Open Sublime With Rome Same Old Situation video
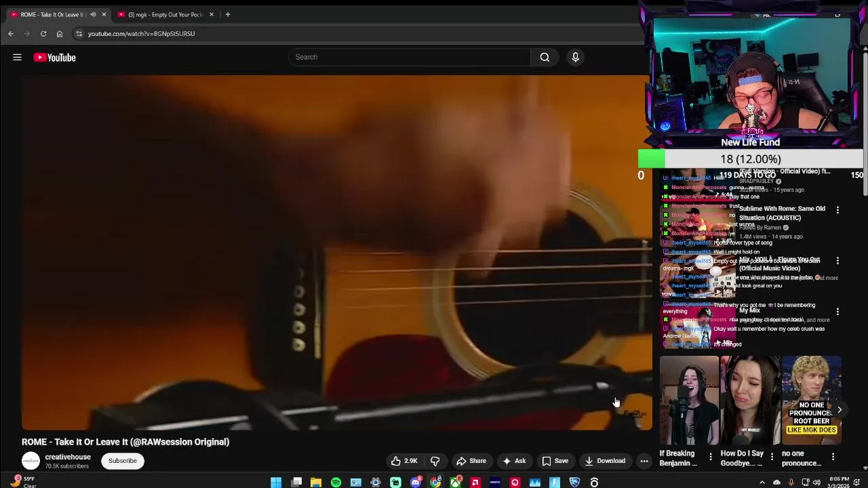 click(x=782, y=213)
